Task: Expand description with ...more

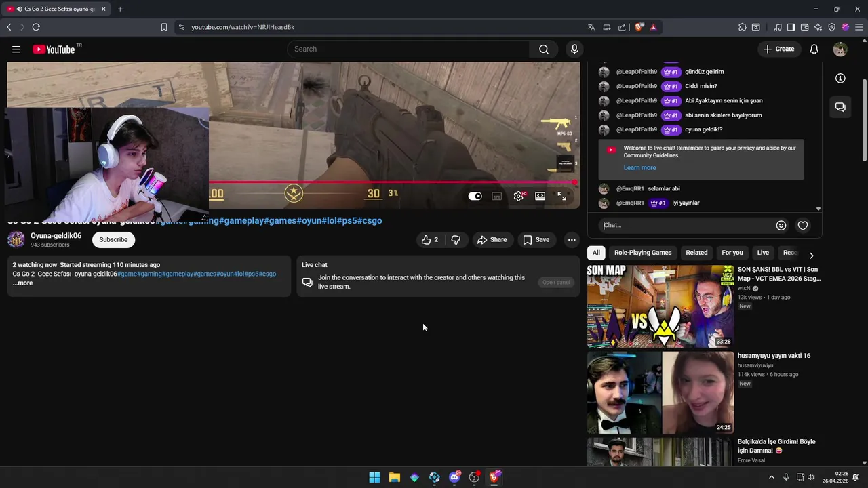Action: click(x=22, y=283)
